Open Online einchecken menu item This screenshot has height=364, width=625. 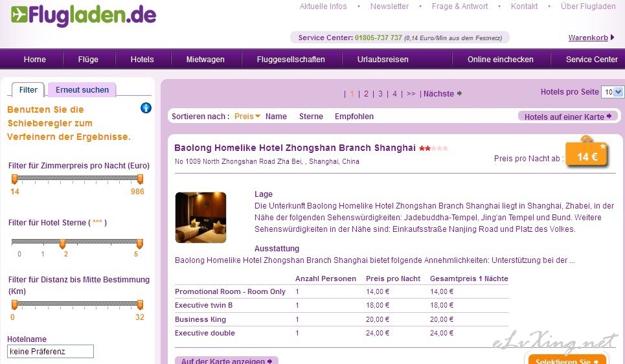pyautogui.click(x=500, y=60)
